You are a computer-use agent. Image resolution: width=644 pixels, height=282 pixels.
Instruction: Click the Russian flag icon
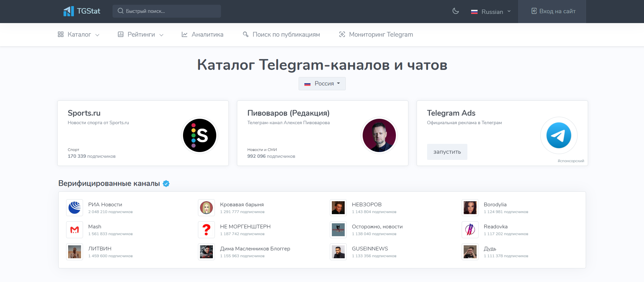[x=474, y=12]
